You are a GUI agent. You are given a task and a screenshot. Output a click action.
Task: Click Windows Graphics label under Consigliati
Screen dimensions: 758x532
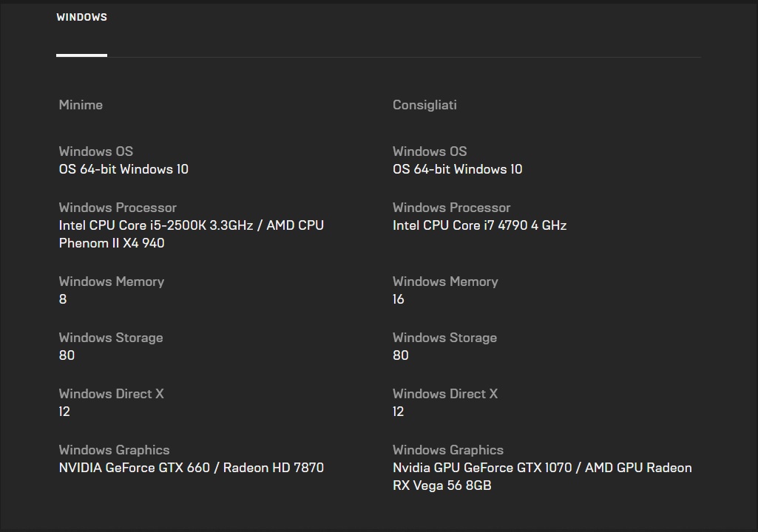[x=448, y=450]
